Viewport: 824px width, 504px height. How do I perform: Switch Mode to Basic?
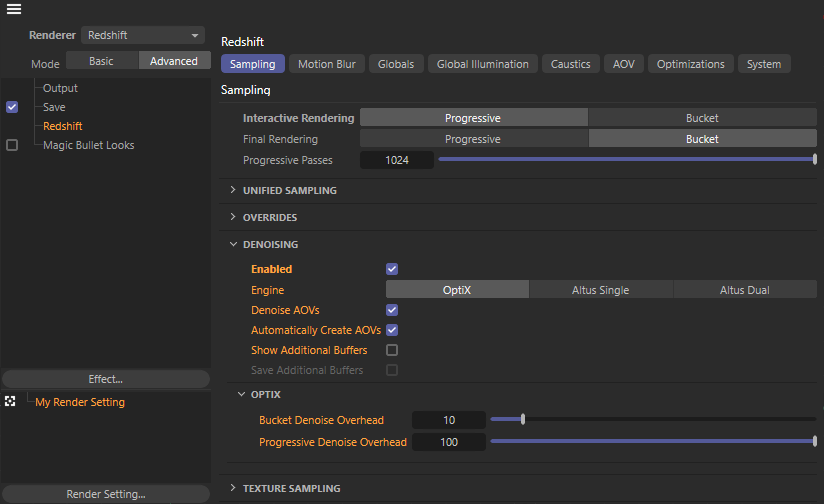click(102, 61)
